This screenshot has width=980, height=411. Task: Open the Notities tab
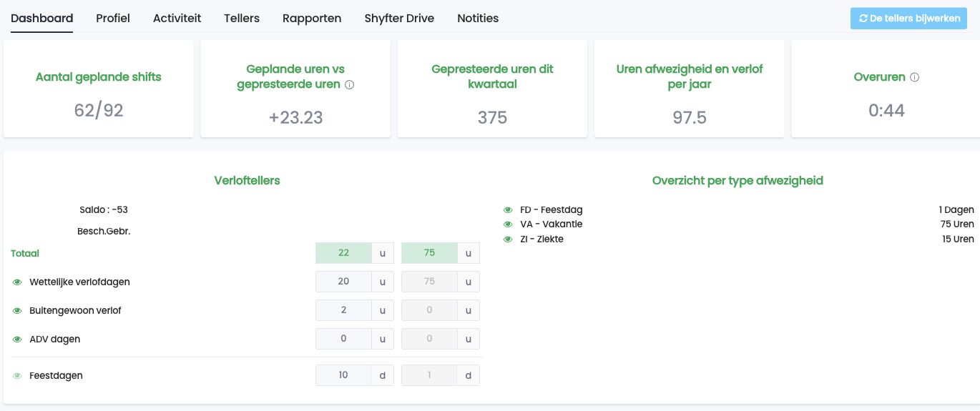tap(478, 18)
